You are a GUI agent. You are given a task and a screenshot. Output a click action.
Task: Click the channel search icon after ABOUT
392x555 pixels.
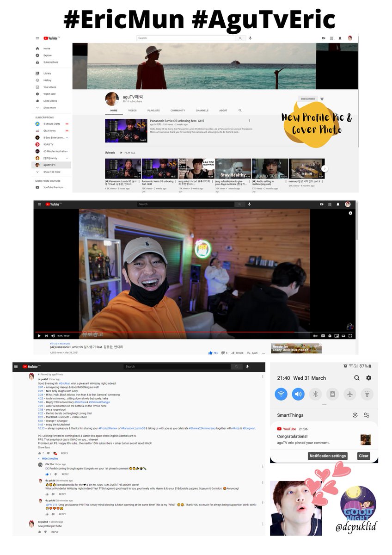click(x=240, y=111)
